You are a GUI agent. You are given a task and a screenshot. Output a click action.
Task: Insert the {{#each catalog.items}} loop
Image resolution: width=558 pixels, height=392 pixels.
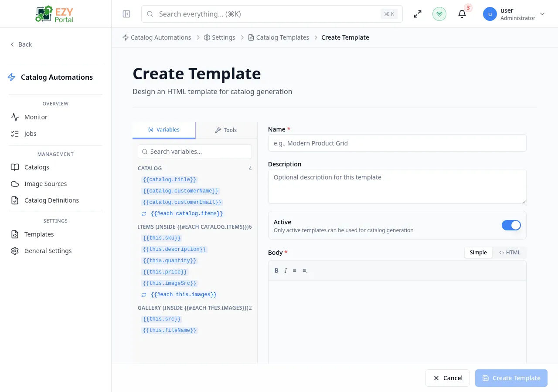[x=187, y=213]
